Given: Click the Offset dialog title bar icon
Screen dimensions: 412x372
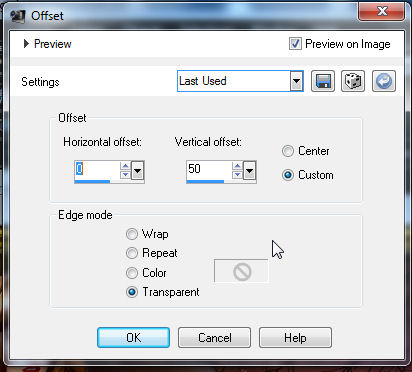Looking at the screenshot, I should [18, 16].
